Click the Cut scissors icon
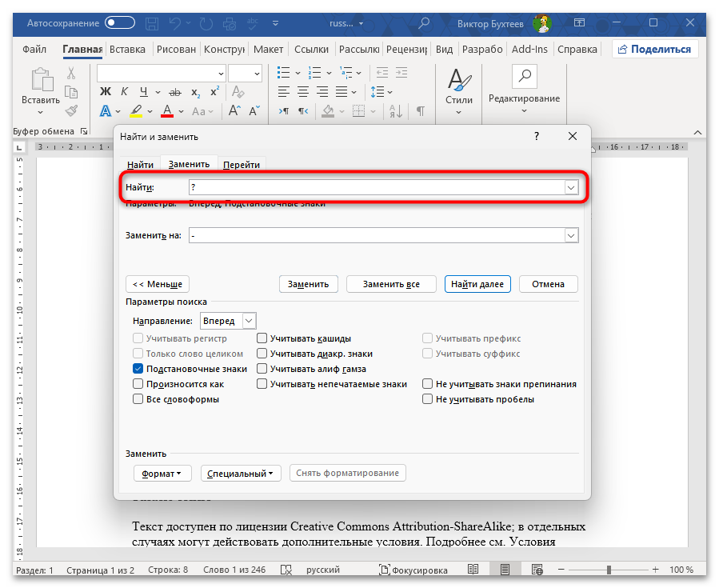 click(x=71, y=73)
